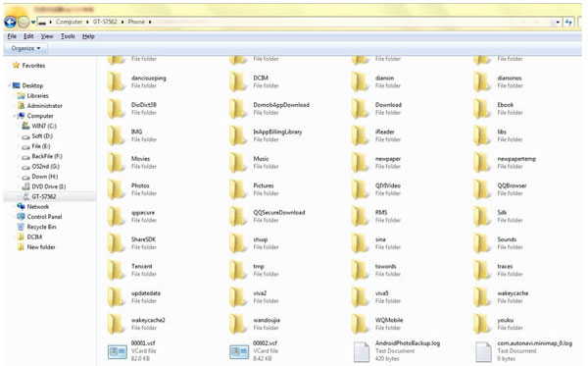The height and width of the screenshot is (366, 588).
Task: Select the Pictures folder icon
Action: [x=237, y=189]
